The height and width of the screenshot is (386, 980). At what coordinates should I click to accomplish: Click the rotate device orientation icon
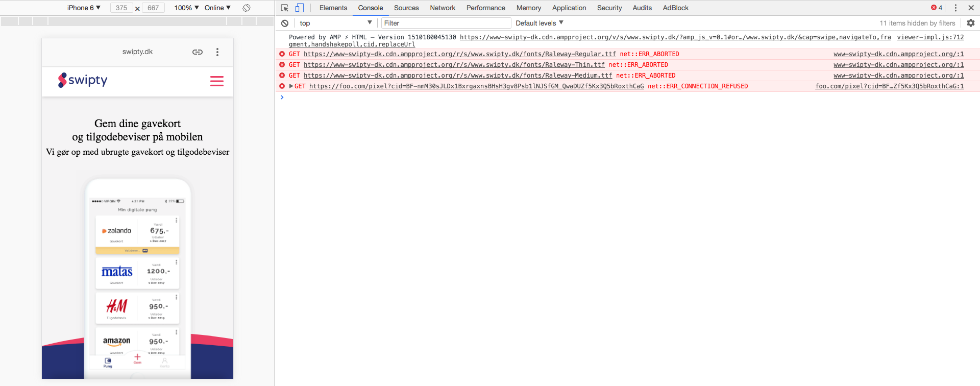pyautogui.click(x=247, y=8)
